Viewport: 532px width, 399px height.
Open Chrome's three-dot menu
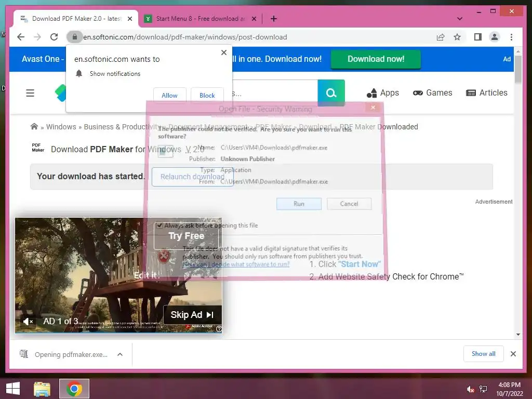(511, 37)
